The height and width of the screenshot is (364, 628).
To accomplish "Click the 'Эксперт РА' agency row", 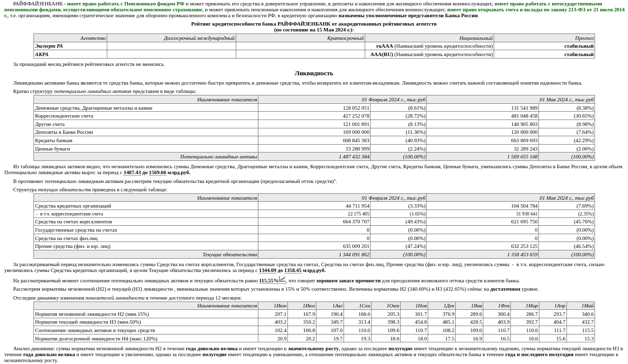I will (314, 46).
